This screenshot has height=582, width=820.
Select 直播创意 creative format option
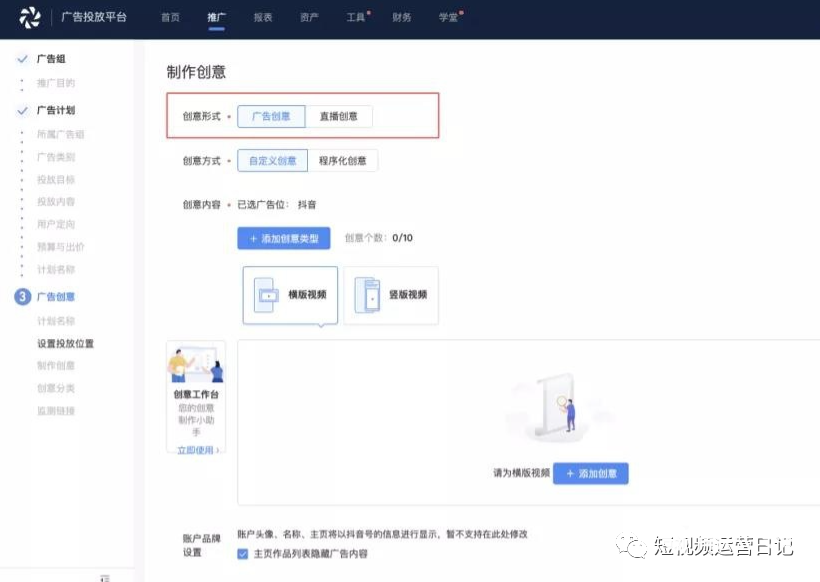[x=339, y=117]
